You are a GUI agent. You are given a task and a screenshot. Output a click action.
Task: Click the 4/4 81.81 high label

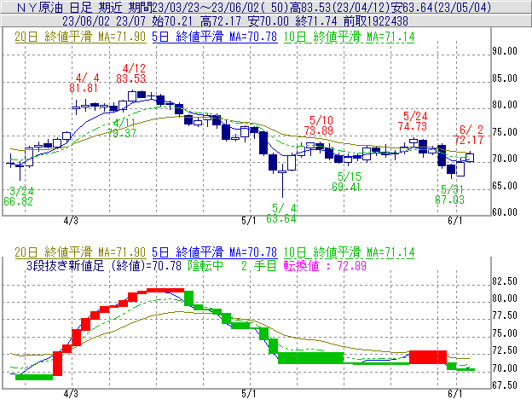(84, 83)
